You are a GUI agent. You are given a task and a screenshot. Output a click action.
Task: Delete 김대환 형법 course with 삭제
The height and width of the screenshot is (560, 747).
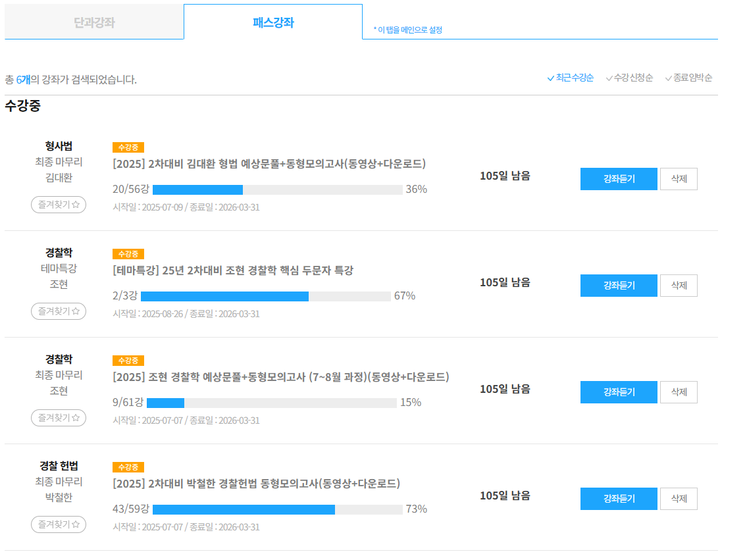[x=679, y=179]
